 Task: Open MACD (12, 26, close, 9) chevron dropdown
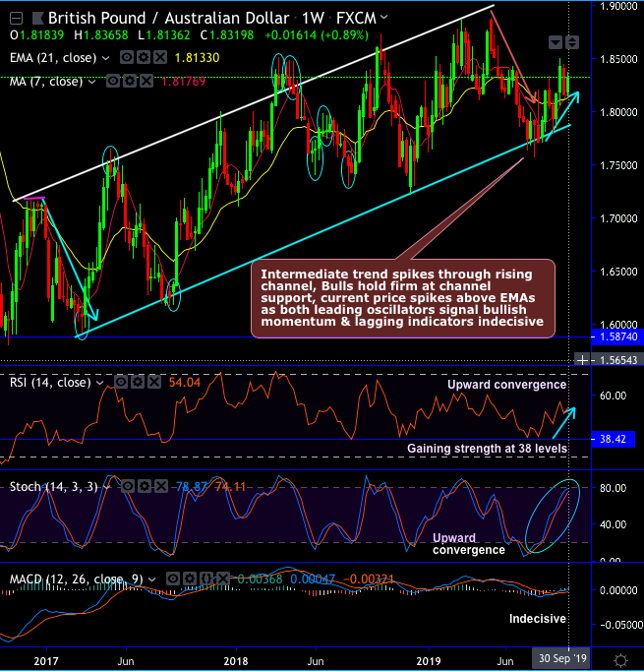point(151,579)
